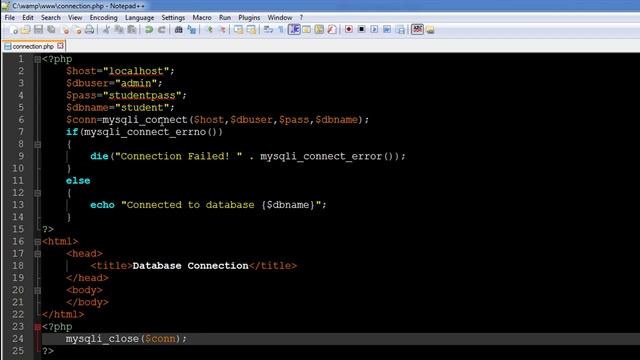The height and width of the screenshot is (360, 640).
Task: Click the Zoom In toolbar icon
Action: tap(210, 29)
